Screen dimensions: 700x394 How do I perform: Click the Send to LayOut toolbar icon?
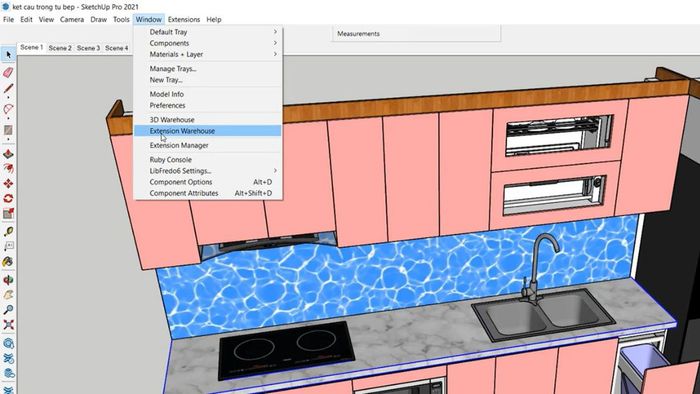[x=8, y=373]
